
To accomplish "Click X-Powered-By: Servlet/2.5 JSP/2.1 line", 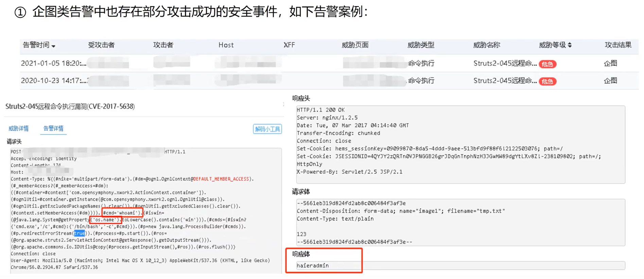I will pyautogui.click(x=349, y=172).
